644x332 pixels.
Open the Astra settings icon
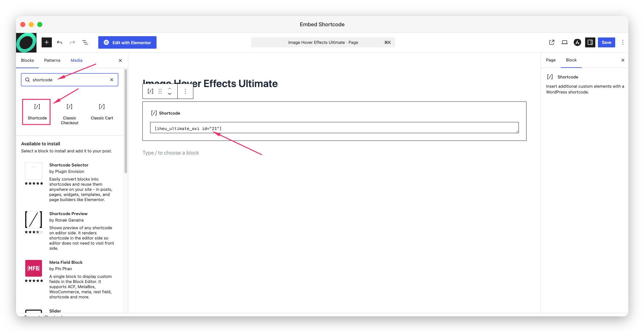click(577, 42)
